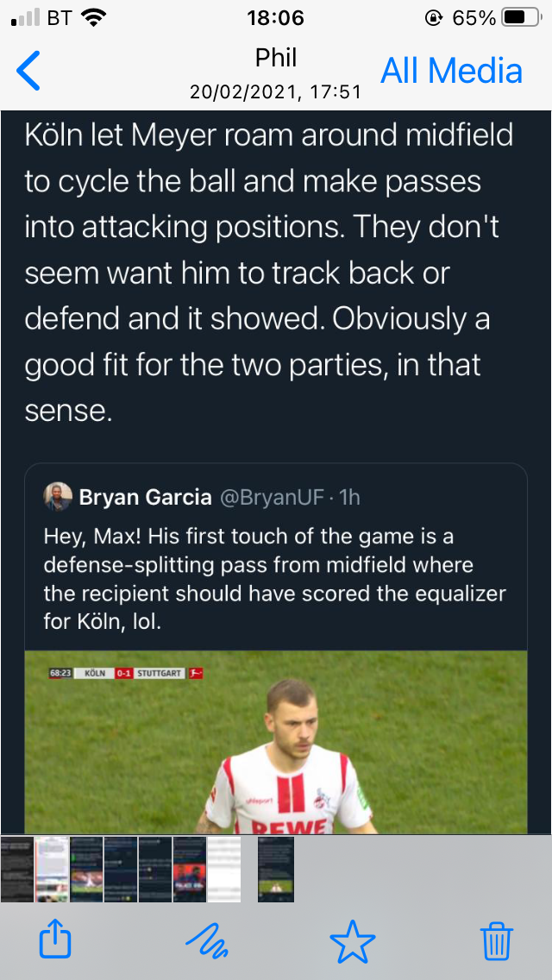Screen dimensions: 552x980
Task: Tap the Bryan Garcia name in quoted tweet
Action: [x=145, y=498]
